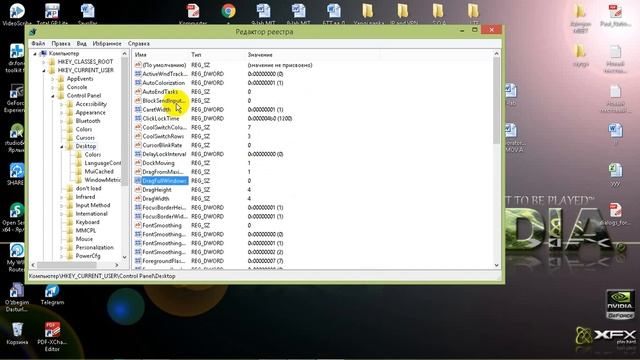Select the DragFullWindows value
Image resolution: width=640 pixels, height=360 pixels.
[x=164, y=181]
